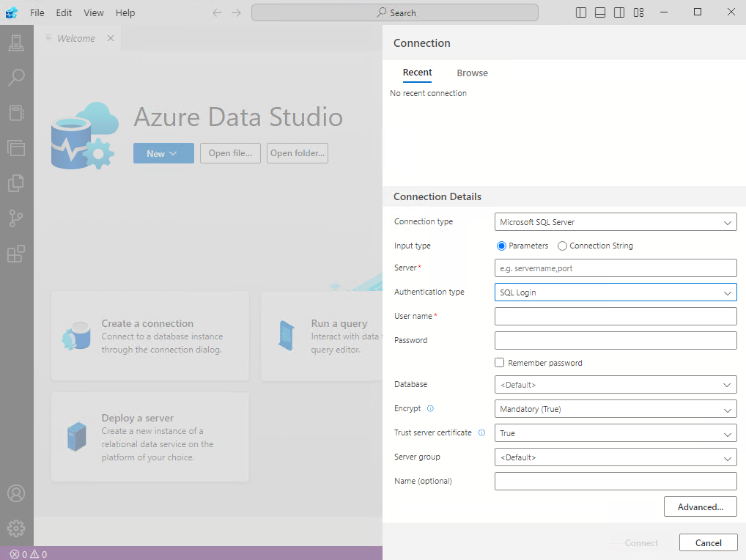This screenshot has width=746, height=560.
Task: Open the Manage gear settings icon
Action: pyautogui.click(x=16, y=528)
